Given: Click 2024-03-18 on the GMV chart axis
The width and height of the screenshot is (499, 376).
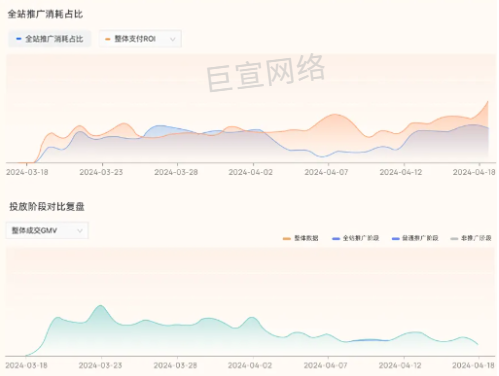Looking at the screenshot, I should pos(26,365).
